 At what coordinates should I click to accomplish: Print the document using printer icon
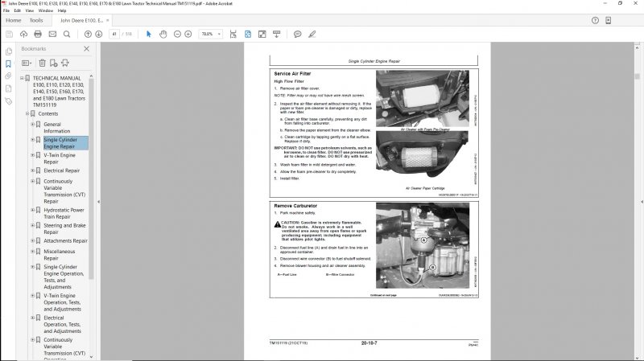coord(38,34)
